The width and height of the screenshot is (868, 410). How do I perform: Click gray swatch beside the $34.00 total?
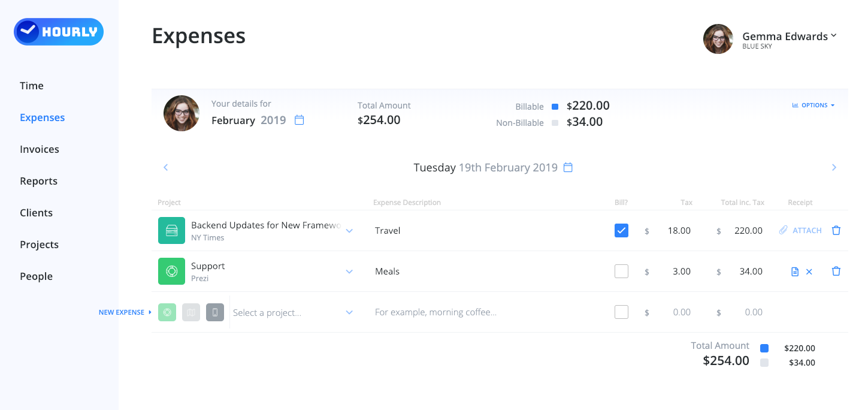point(764,363)
